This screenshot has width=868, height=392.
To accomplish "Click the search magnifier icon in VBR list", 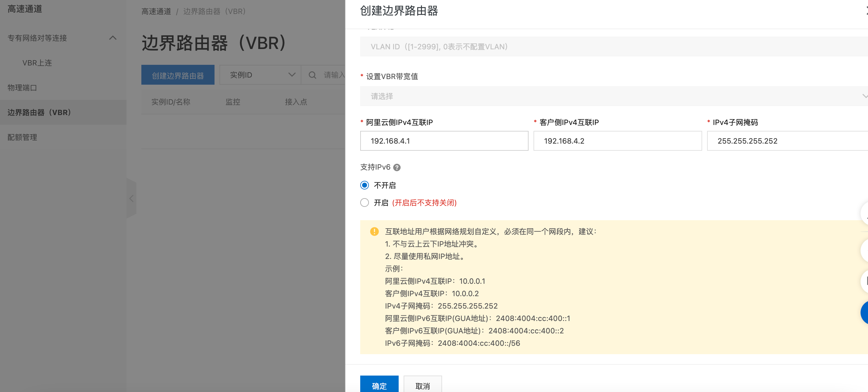I will pyautogui.click(x=312, y=75).
